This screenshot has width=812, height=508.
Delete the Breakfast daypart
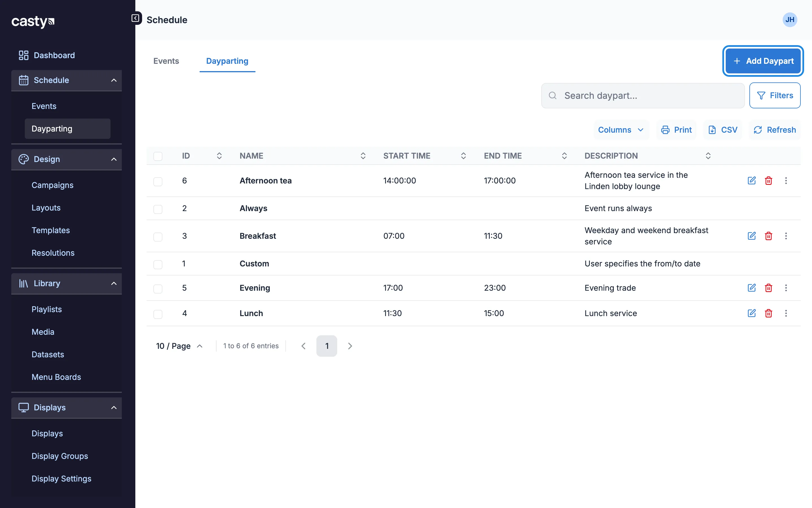[x=768, y=236]
